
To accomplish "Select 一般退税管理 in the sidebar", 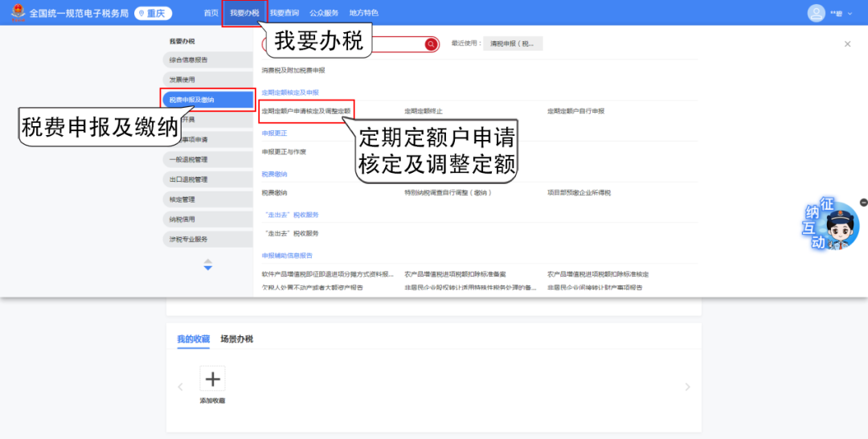I will pos(207,159).
